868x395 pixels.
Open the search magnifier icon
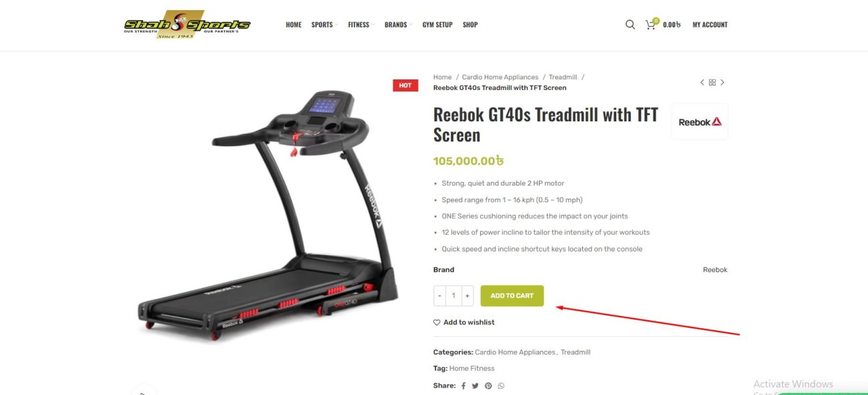point(630,25)
